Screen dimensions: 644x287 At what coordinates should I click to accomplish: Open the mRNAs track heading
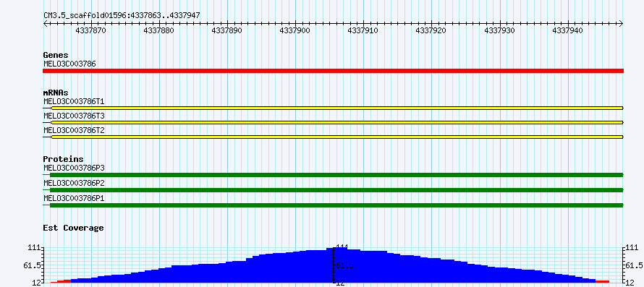click(56, 93)
